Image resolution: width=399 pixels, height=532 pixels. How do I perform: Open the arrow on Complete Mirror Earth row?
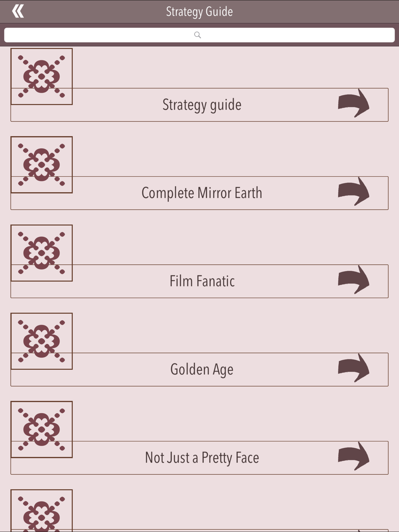354,192
